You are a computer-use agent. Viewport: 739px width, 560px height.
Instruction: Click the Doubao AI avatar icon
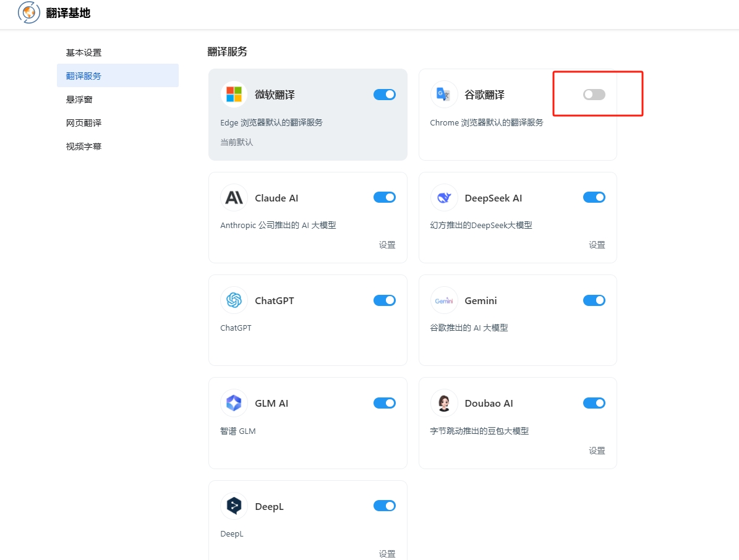[444, 403]
